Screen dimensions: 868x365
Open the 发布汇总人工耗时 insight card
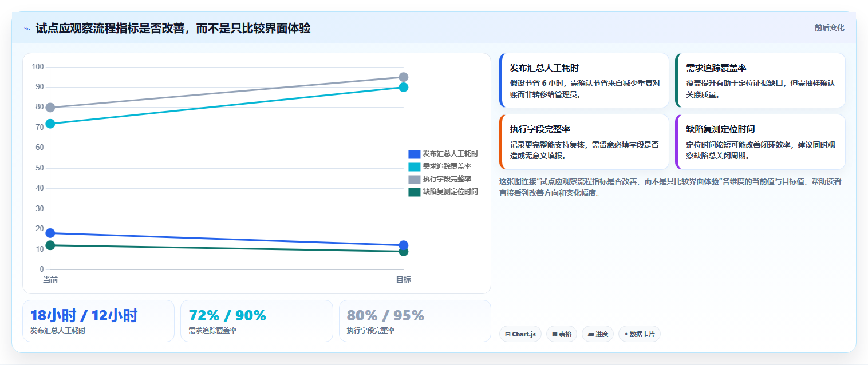pos(584,81)
